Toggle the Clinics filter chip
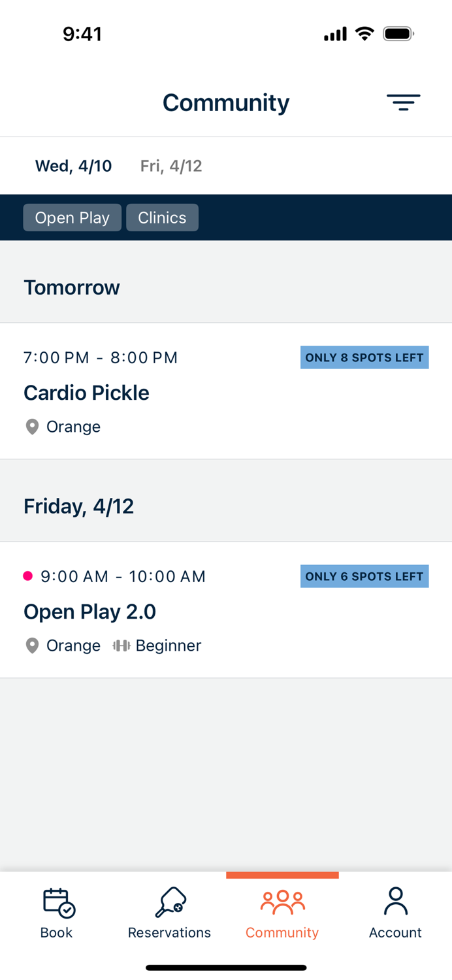Viewport: 452px width, 980px height. click(x=162, y=218)
